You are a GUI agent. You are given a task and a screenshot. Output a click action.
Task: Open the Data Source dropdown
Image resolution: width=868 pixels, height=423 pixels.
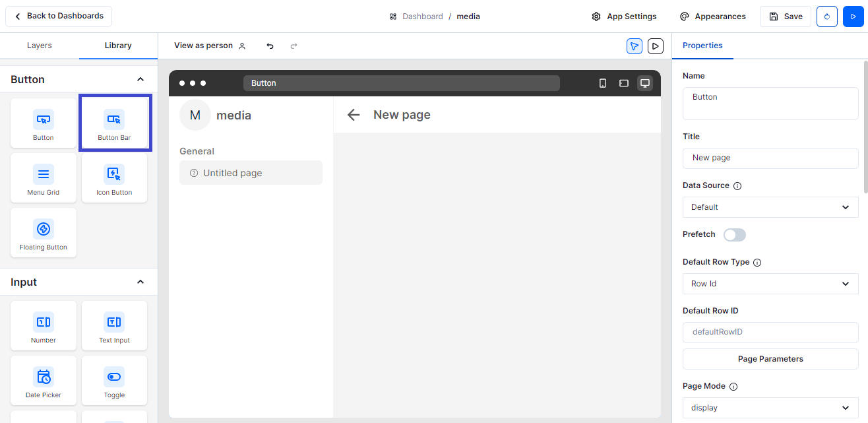[770, 207]
